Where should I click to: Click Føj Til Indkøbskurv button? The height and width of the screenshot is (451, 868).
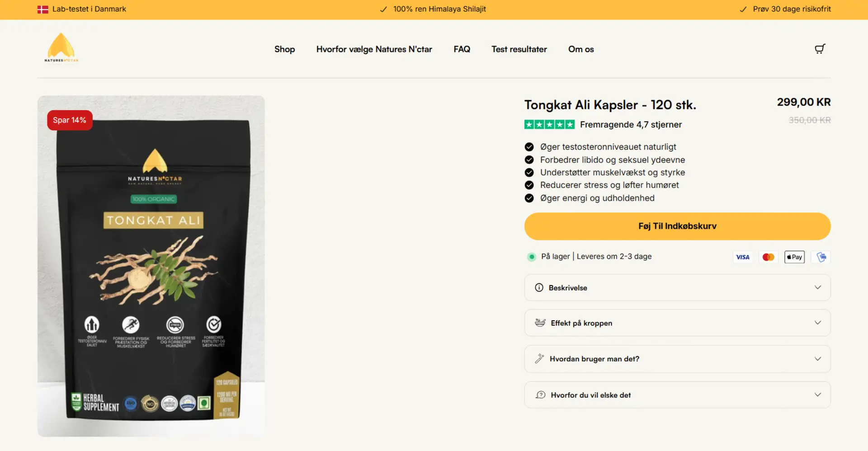pyautogui.click(x=677, y=226)
